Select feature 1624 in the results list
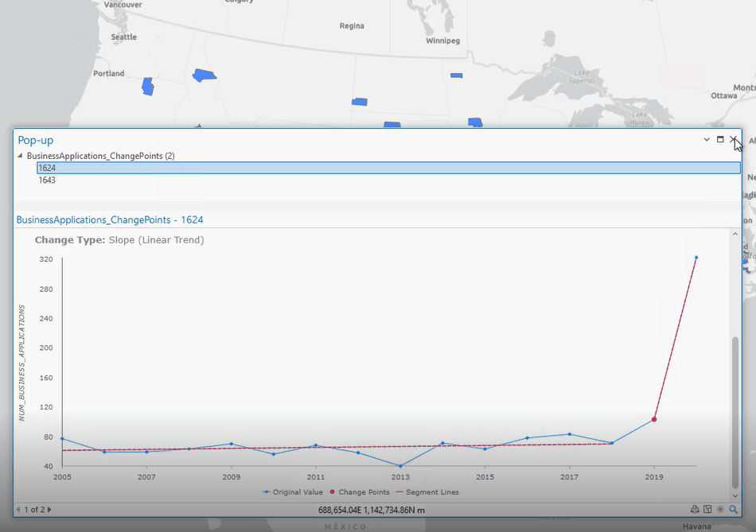The width and height of the screenshot is (756, 532). 47,168
